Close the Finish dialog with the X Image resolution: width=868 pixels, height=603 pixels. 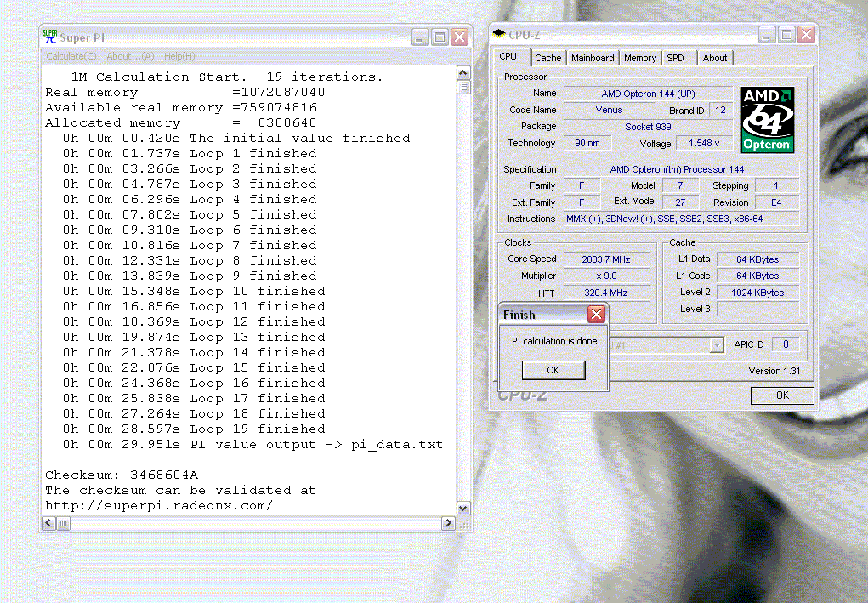pos(596,315)
